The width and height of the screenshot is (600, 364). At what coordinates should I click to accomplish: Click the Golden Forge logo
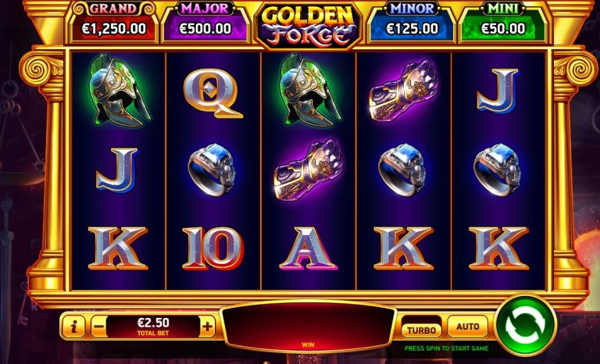(308, 25)
